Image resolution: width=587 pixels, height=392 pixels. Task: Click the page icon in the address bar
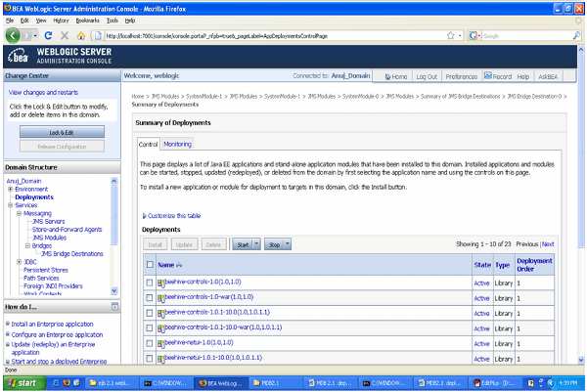point(98,36)
